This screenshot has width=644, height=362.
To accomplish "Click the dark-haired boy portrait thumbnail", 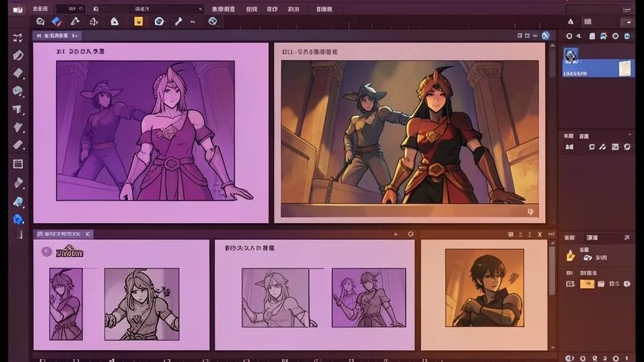I will tap(485, 287).
